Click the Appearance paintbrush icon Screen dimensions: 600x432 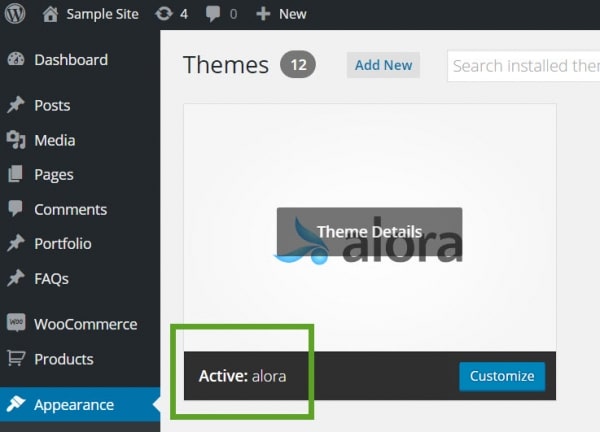click(x=16, y=404)
